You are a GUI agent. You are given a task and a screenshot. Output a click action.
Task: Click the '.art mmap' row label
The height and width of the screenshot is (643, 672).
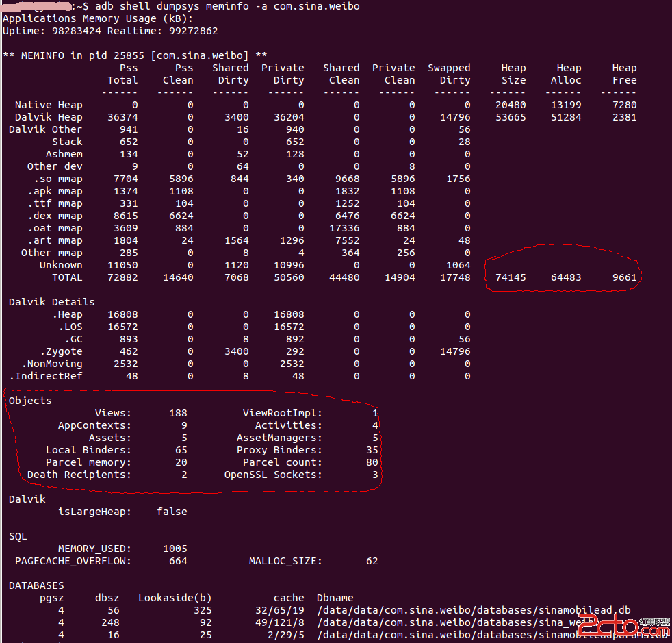tap(55, 241)
